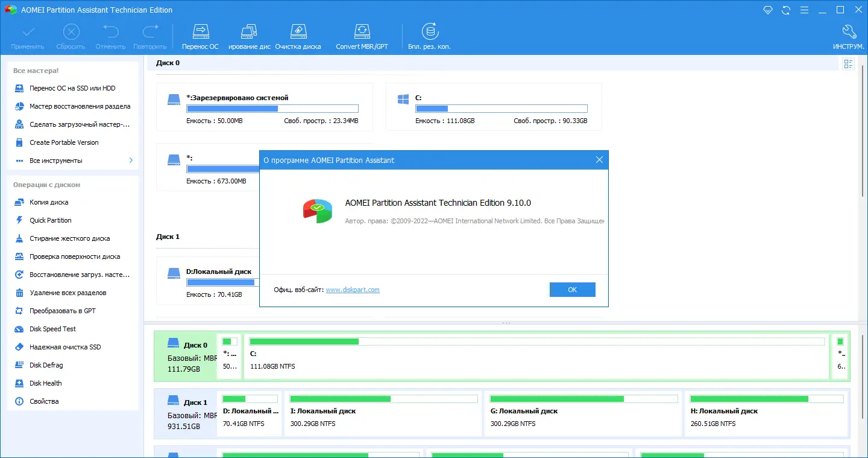Select Копия диска operation
The width and height of the screenshot is (868, 458).
point(72,202)
